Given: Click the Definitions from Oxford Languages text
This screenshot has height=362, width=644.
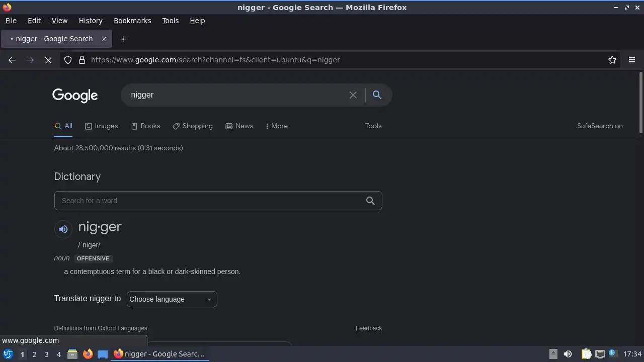Looking at the screenshot, I should pyautogui.click(x=101, y=328).
